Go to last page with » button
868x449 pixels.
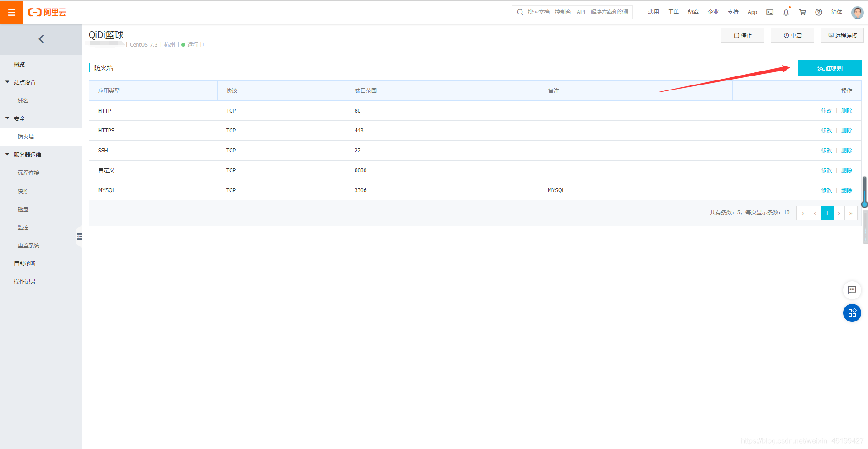[851, 213]
